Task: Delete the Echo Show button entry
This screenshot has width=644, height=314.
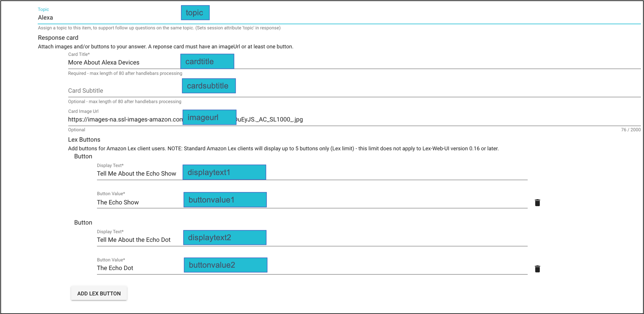Action: (537, 203)
